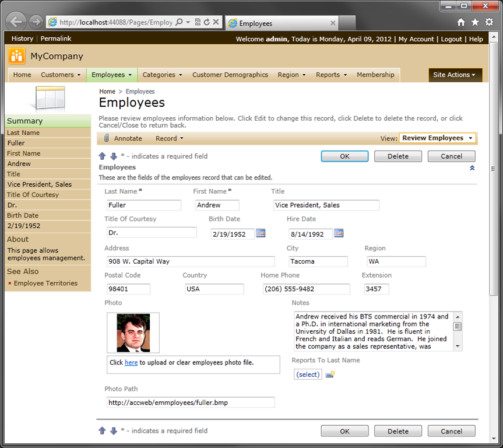503x448 pixels.
Task: Open the address bar dropdown arrow
Action: (188, 22)
